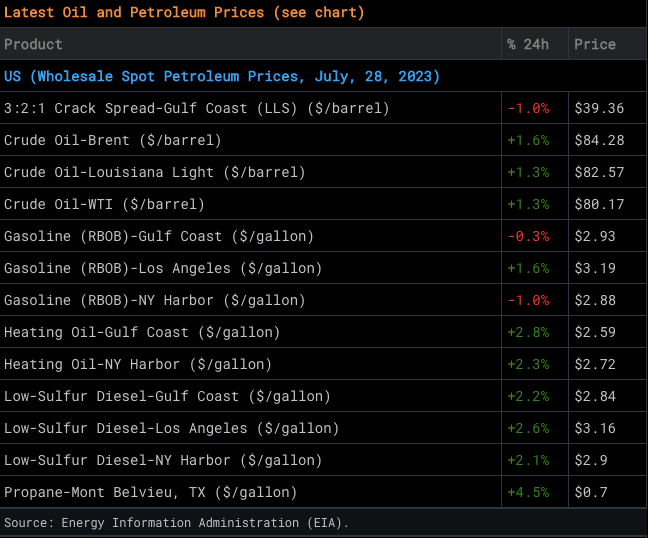Image resolution: width=648 pixels, height=538 pixels.
Task: Click the +2.8% change value
Action: pyautogui.click(x=528, y=333)
